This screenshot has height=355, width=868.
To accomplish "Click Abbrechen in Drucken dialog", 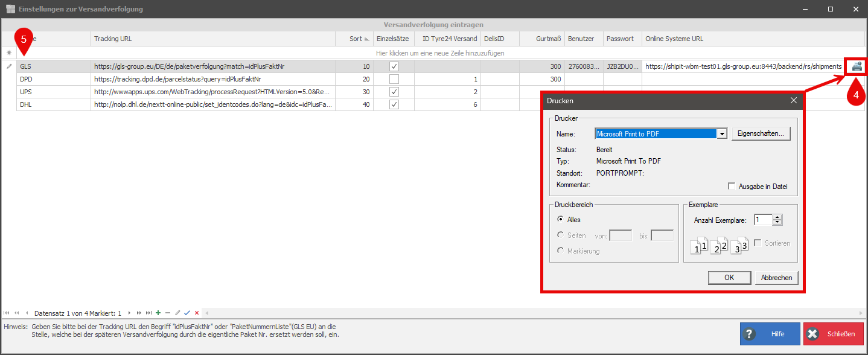I will 776,278.
